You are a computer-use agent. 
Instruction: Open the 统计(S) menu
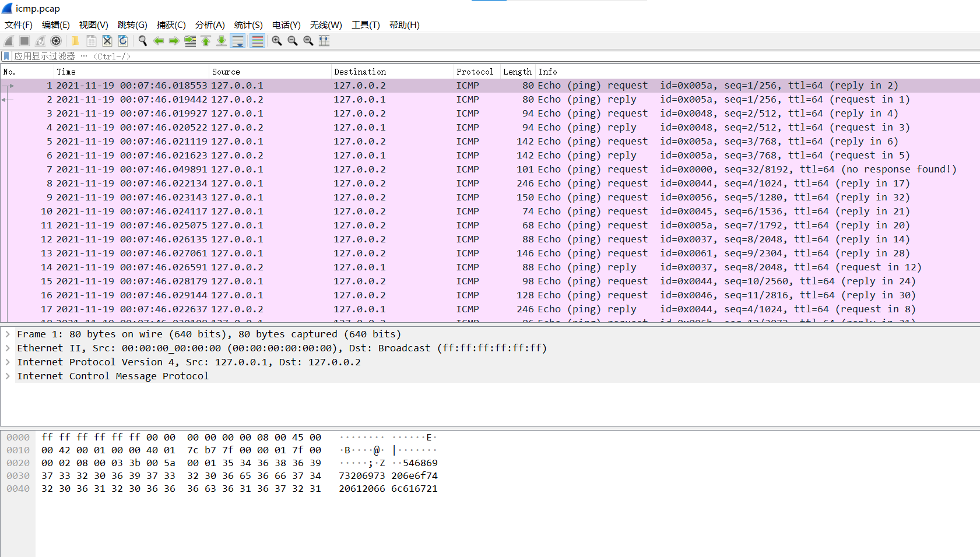[x=248, y=25]
